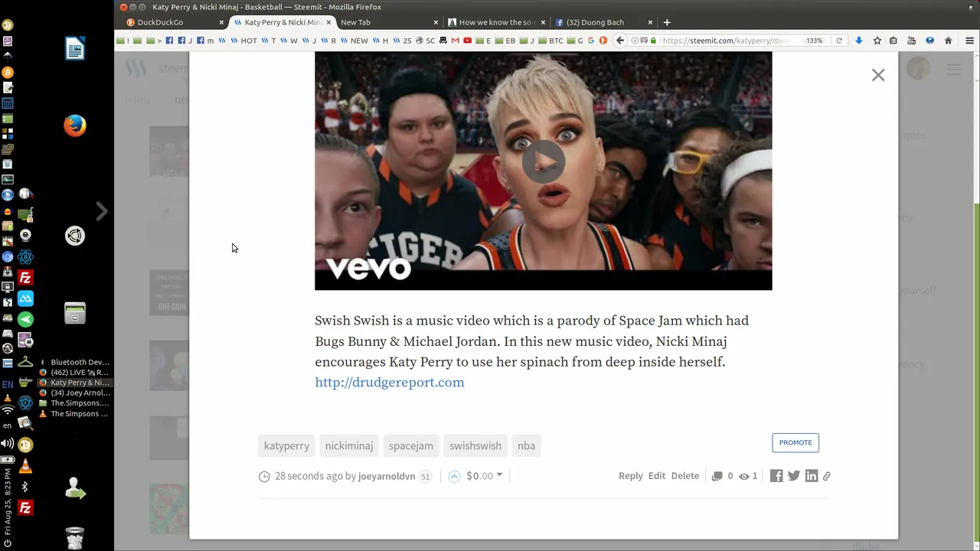Click the Wi-Fi network indicator
This screenshot has width=980, height=551.
tap(8, 411)
